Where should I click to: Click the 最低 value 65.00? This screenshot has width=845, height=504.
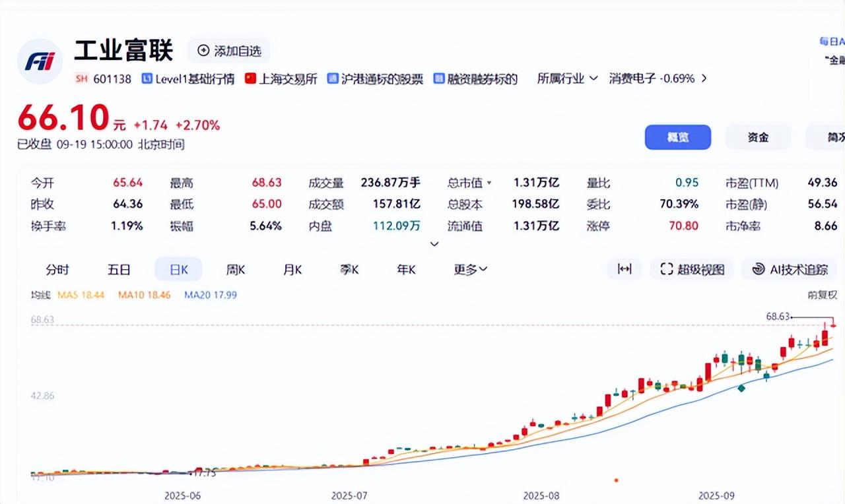click(267, 204)
